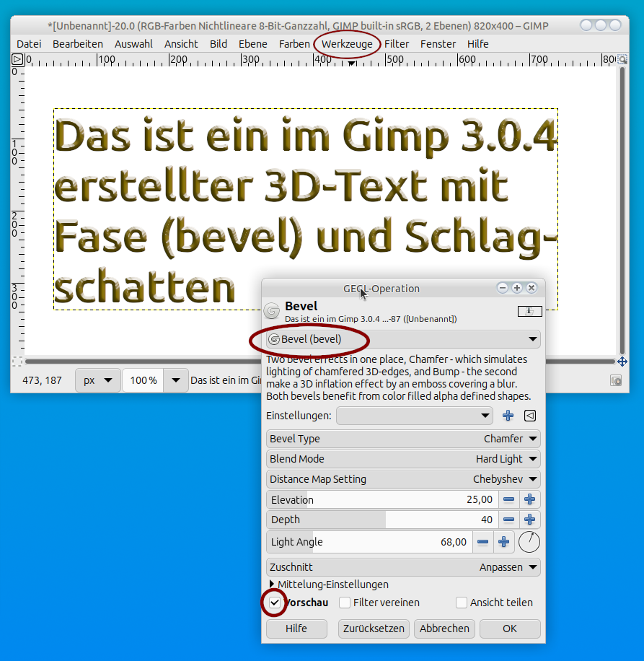Open the Filter menu
The width and height of the screenshot is (644, 661).
coord(397,44)
